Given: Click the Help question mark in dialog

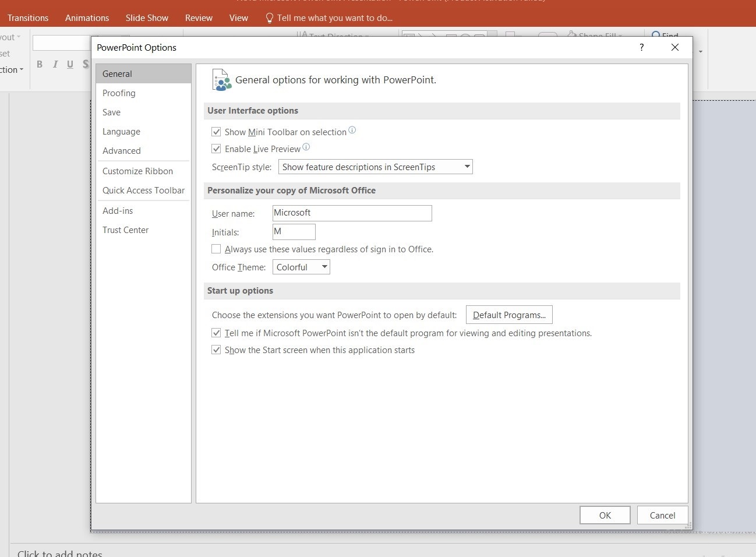Looking at the screenshot, I should point(642,47).
